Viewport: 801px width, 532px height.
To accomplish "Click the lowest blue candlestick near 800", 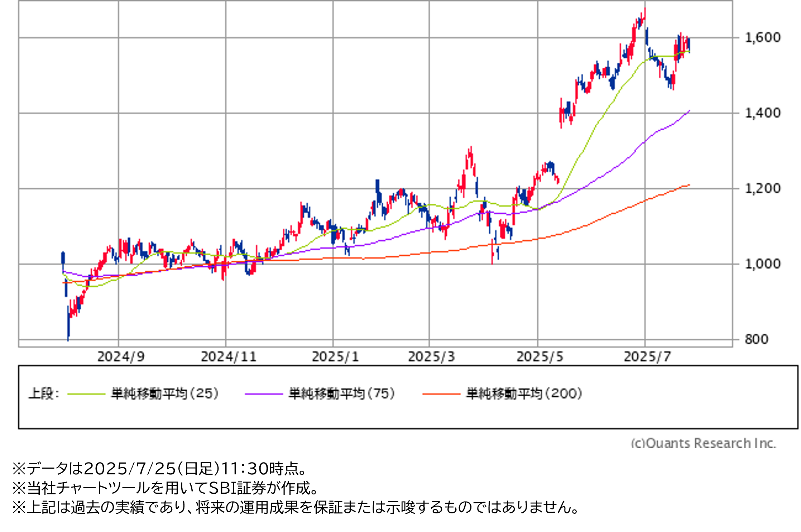I will pyautogui.click(x=68, y=324).
